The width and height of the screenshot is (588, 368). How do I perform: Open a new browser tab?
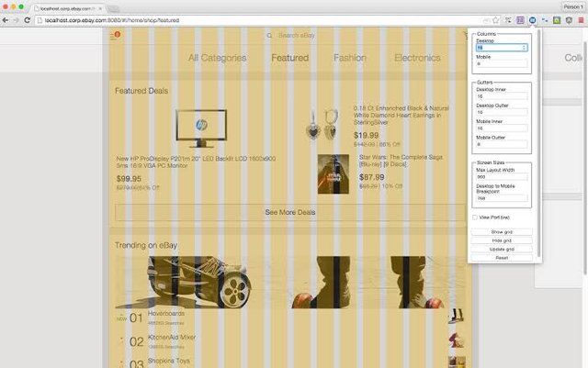(x=113, y=8)
